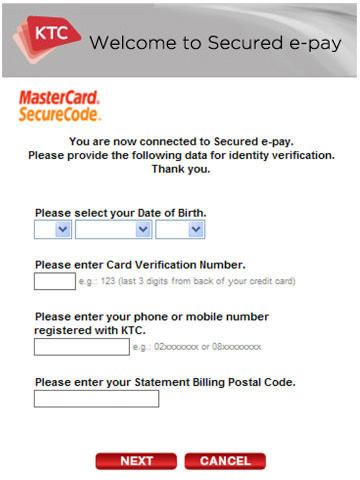Click the year dropdown arrow icon

[x=196, y=229]
